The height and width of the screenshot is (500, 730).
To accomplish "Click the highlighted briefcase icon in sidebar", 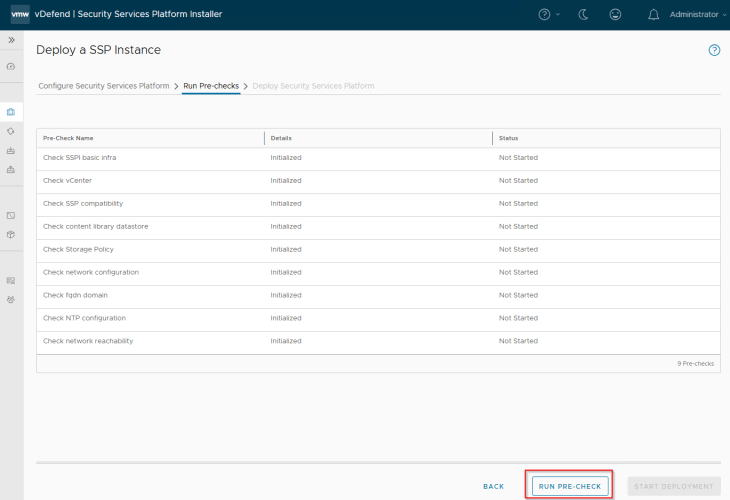I will click(11, 112).
